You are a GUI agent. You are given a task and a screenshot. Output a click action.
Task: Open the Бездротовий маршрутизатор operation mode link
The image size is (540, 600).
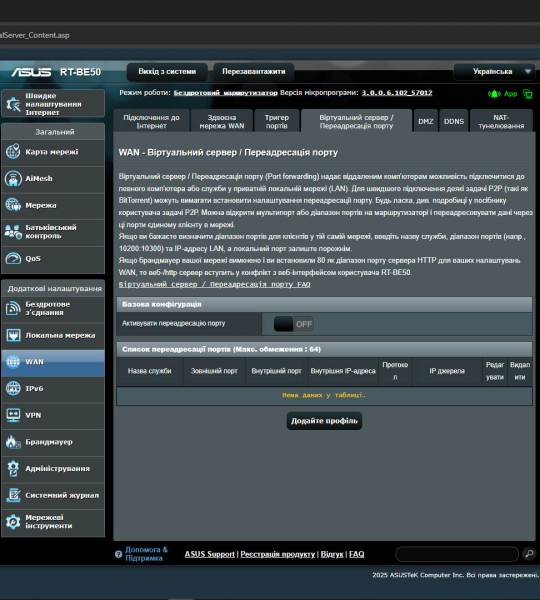pyautogui.click(x=225, y=93)
